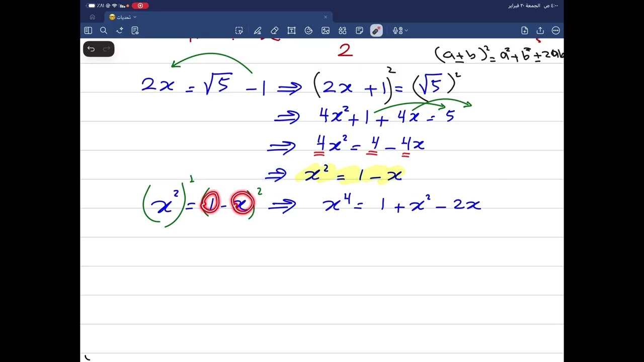644x362 pixels.
Task: Add a new page with the plus icon
Action: click(525, 31)
